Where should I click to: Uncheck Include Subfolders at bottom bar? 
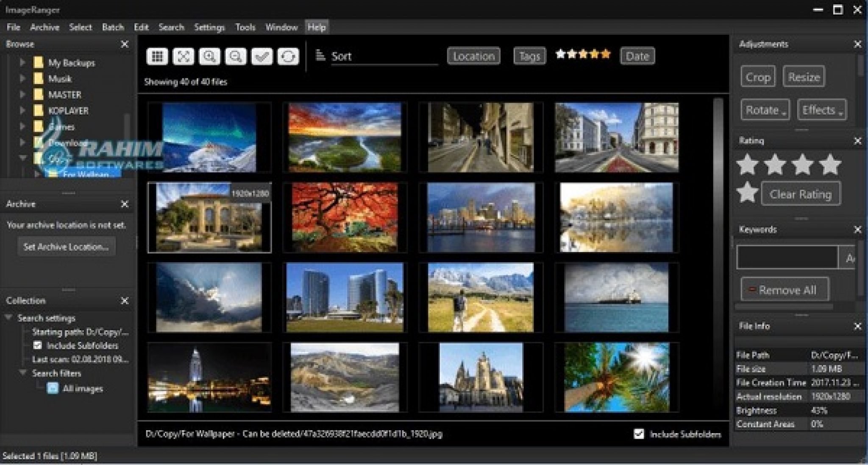(x=639, y=434)
